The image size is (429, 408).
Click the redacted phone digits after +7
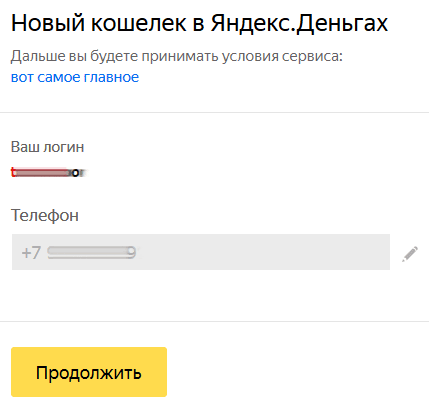point(92,253)
